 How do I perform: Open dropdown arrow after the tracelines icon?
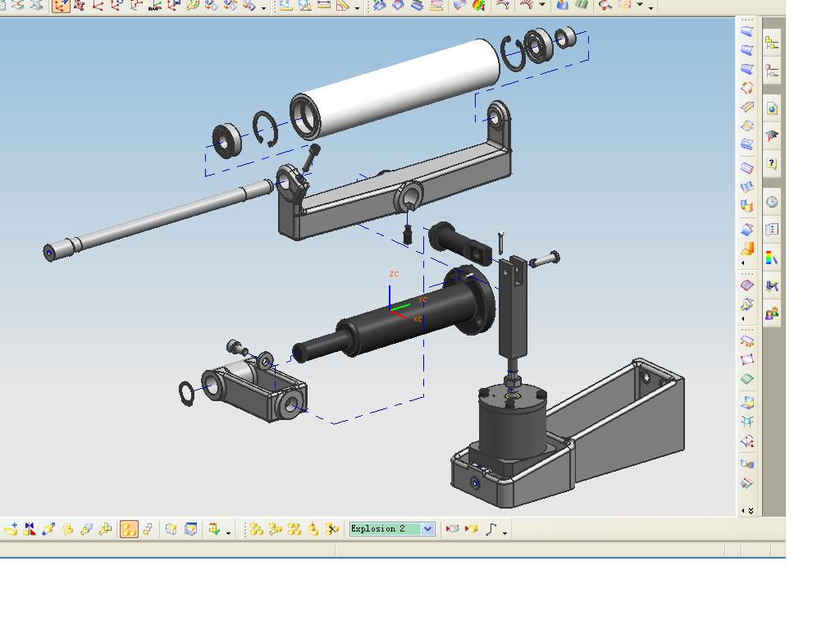click(504, 533)
